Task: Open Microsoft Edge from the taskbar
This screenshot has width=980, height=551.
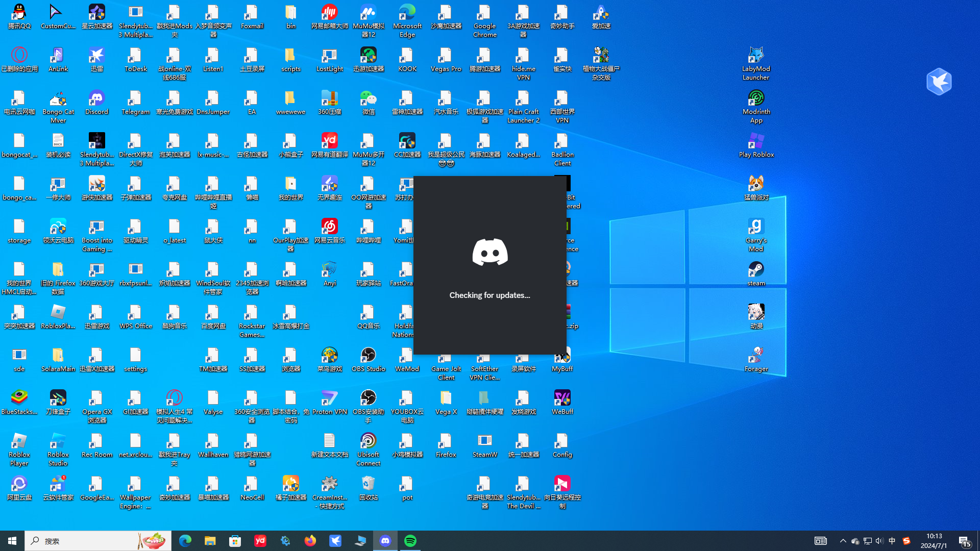Action: coord(185,541)
